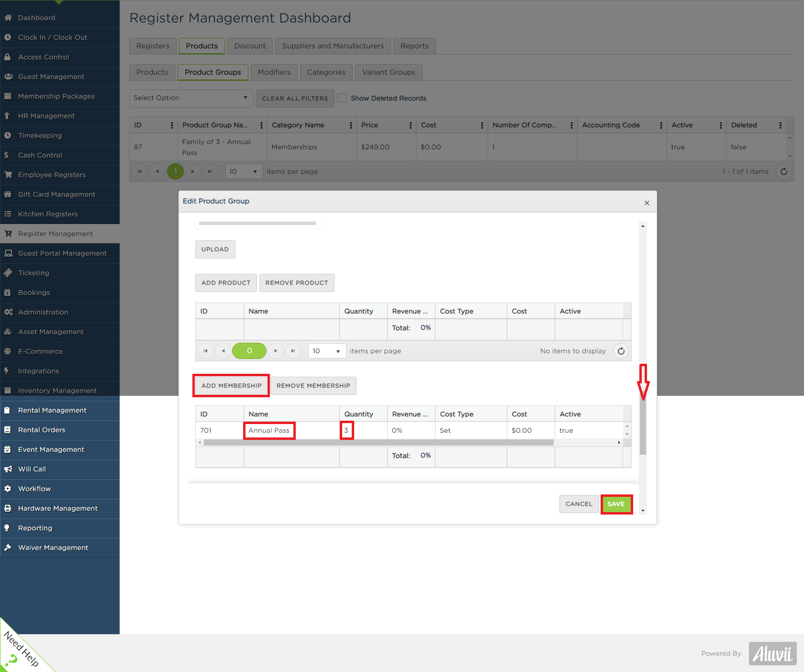Select Family of 3 - Annual Pass row
This screenshot has height=672, width=804.
coord(458,147)
